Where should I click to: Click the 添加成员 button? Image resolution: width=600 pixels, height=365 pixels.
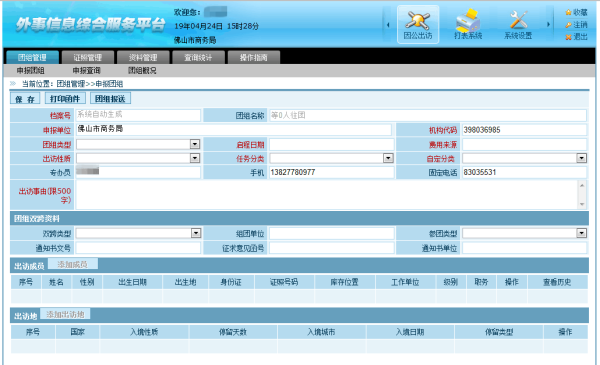click(72, 264)
